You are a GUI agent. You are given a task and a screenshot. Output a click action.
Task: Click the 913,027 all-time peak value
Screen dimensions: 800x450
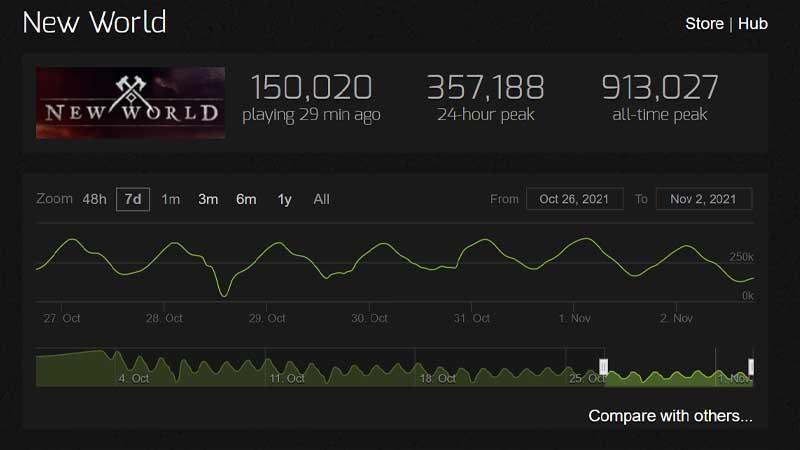[660, 87]
